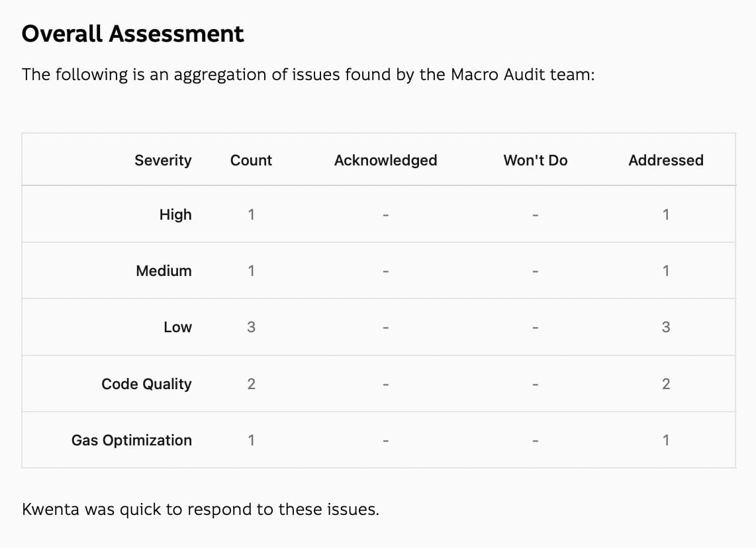Click the Addressed value in the High row
The width and height of the screenshot is (756, 548).
point(665,214)
